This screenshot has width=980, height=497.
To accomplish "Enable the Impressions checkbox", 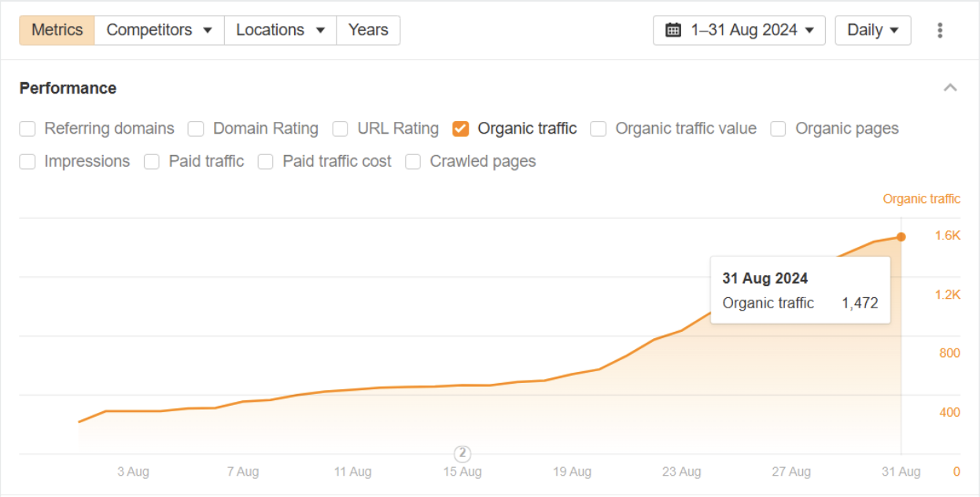I will pos(28,161).
